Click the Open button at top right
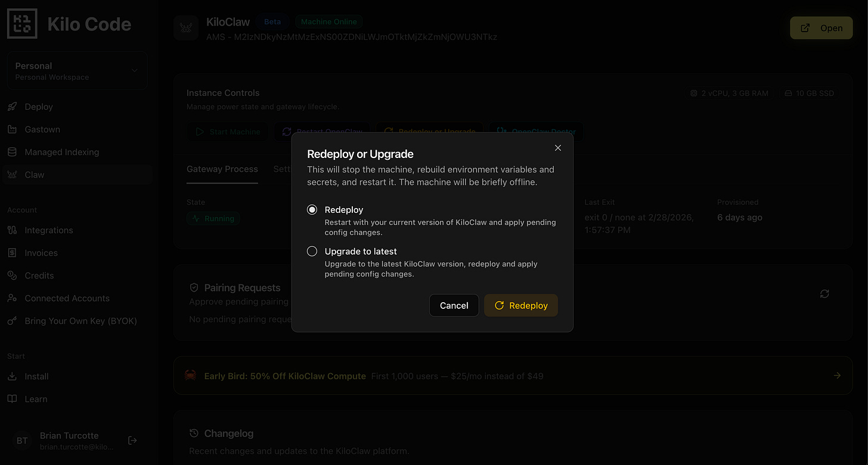 (x=821, y=28)
